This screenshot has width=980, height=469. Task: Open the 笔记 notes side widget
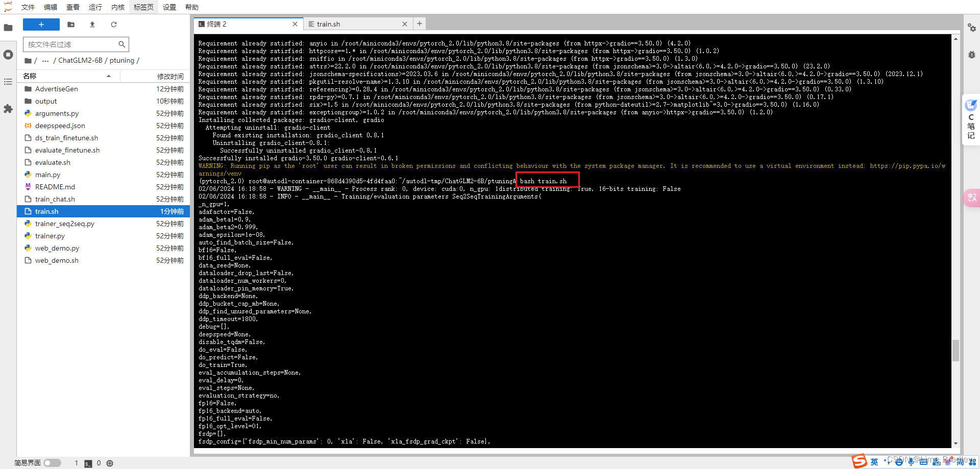(x=971, y=120)
